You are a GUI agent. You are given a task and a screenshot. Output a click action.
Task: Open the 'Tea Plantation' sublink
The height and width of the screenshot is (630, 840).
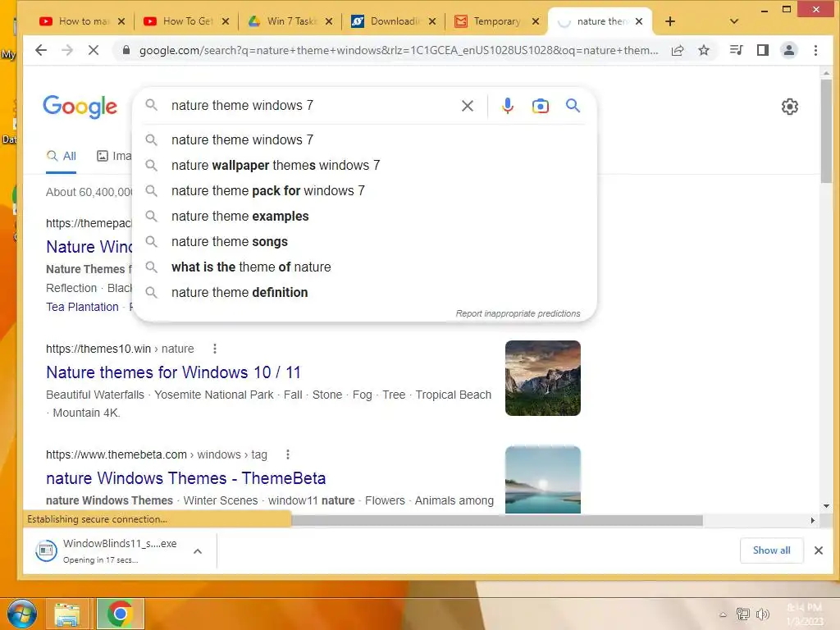(83, 307)
